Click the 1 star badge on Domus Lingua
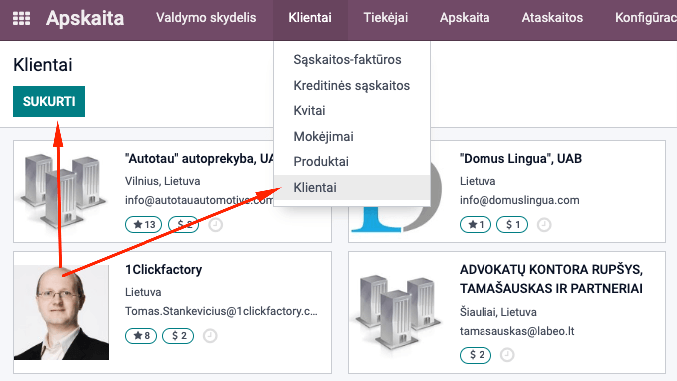 click(475, 225)
